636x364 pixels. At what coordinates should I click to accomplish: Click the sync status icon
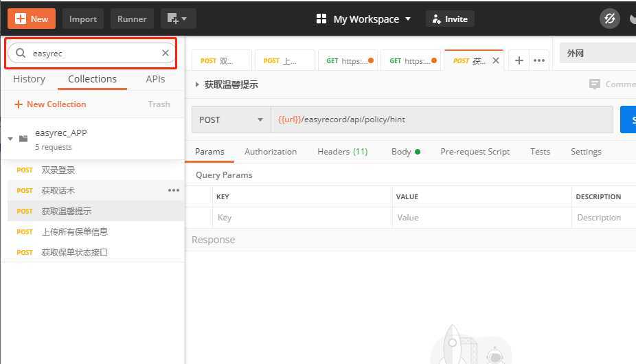(610, 19)
